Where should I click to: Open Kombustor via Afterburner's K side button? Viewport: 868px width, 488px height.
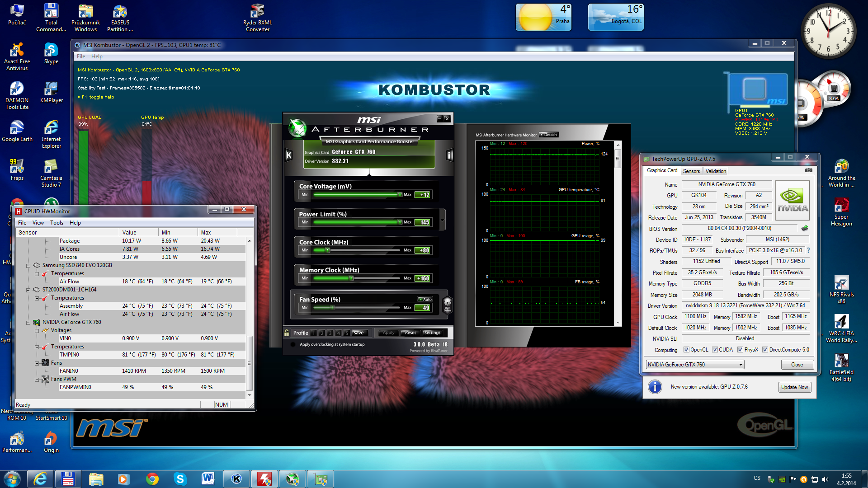tap(289, 155)
